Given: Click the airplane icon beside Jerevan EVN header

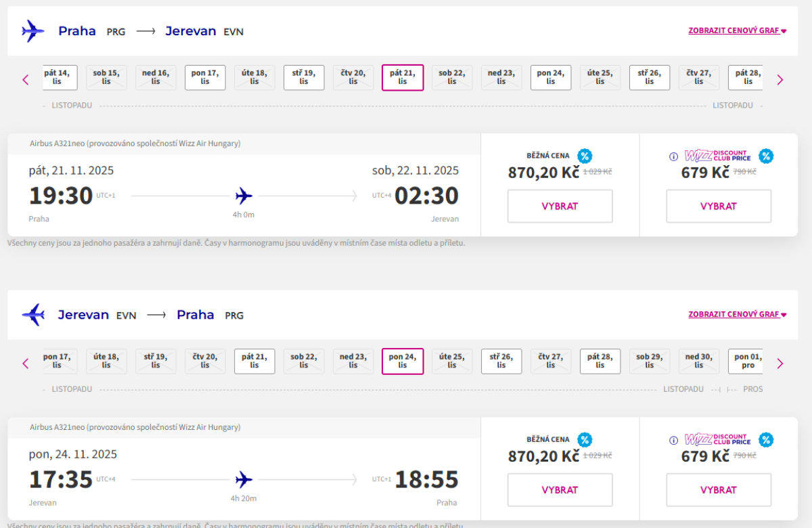Looking at the screenshot, I should tap(32, 315).
